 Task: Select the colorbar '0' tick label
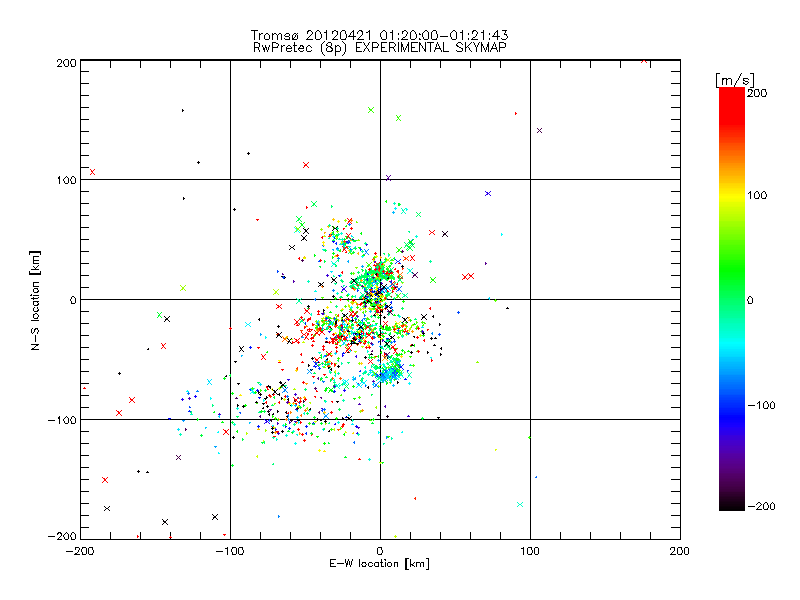(x=750, y=300)
